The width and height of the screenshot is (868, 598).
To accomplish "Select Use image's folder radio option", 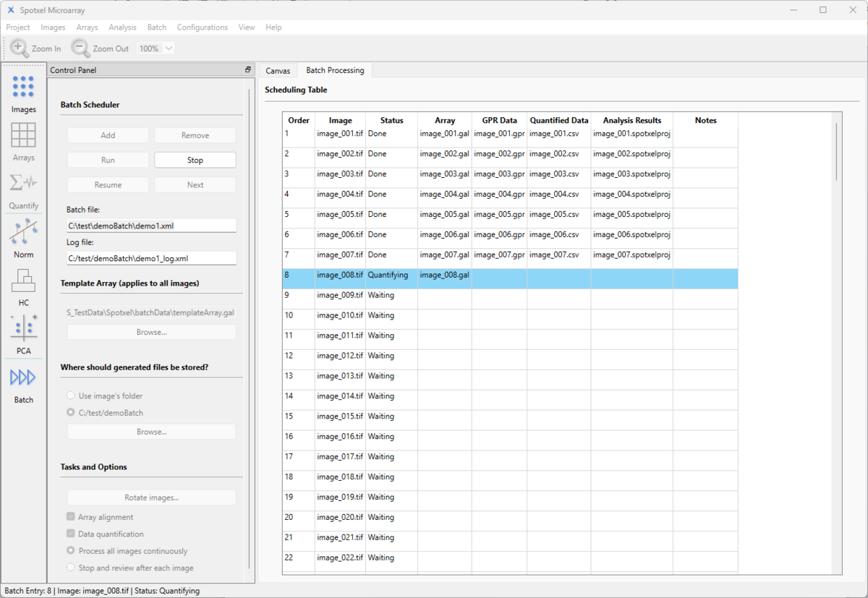I will pyautogui.click(x=71, y=396).
